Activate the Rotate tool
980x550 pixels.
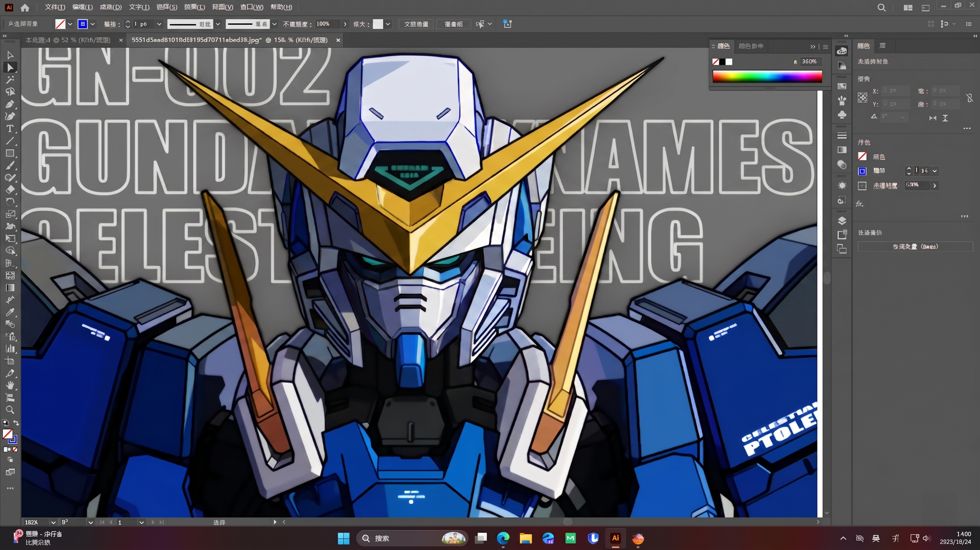(x=10, y=202)
